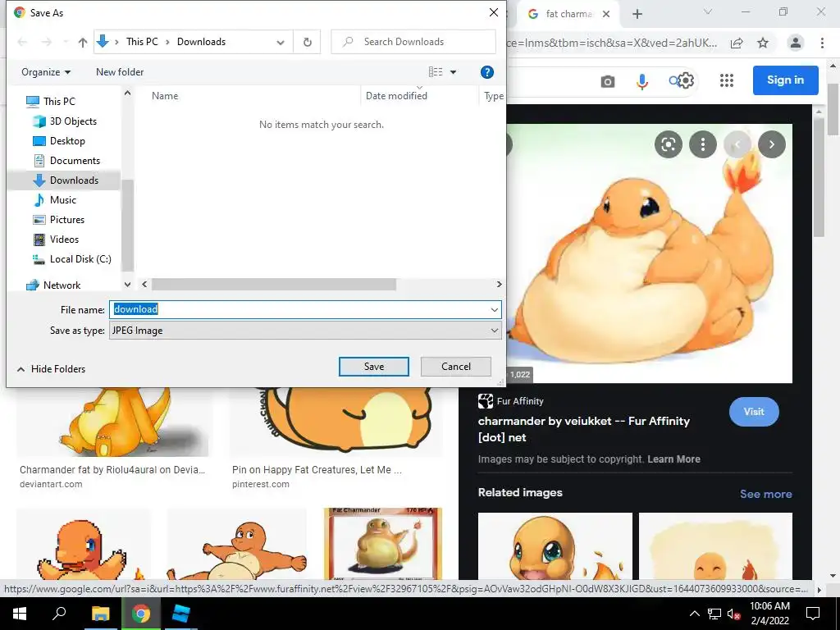840x630 pixels.
Task: Collapse the panel with Hide Folders
Action: coord(52,368)
